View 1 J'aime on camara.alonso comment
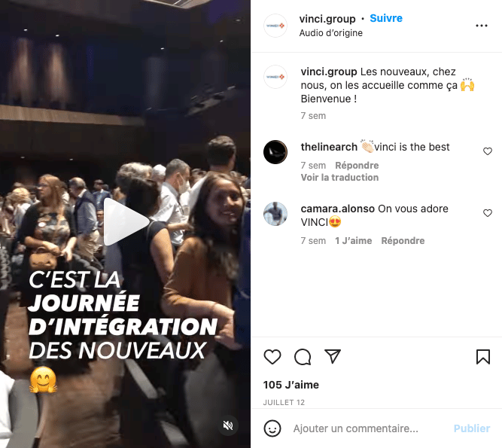This screenshot has height=448, width=502. [x=354, y=240]
